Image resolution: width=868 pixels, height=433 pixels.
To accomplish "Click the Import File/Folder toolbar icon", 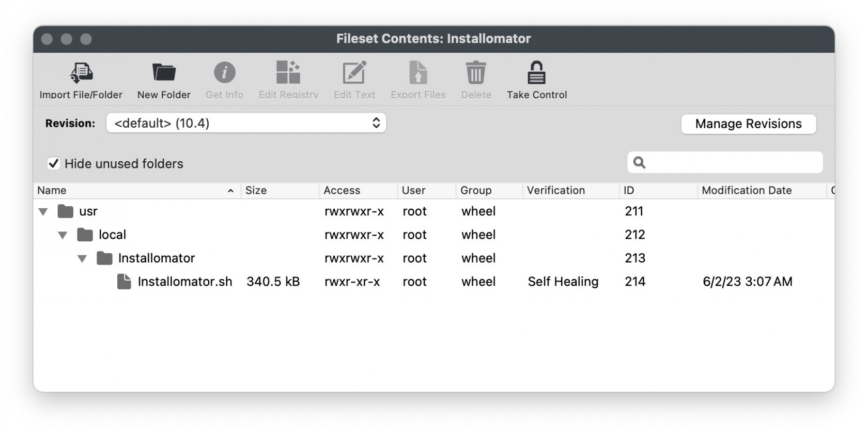I will tap(81, 73).
